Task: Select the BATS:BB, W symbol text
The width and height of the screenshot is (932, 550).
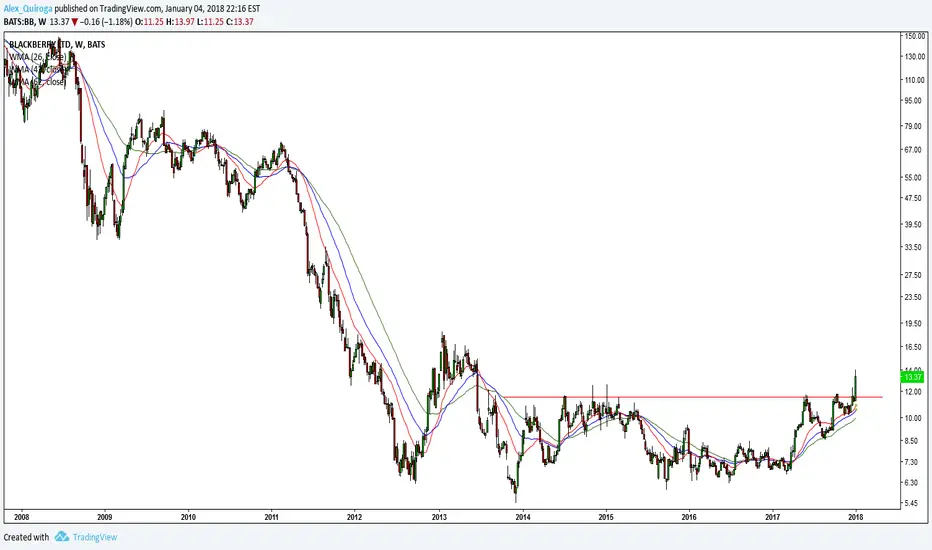Action: [25, 22]
